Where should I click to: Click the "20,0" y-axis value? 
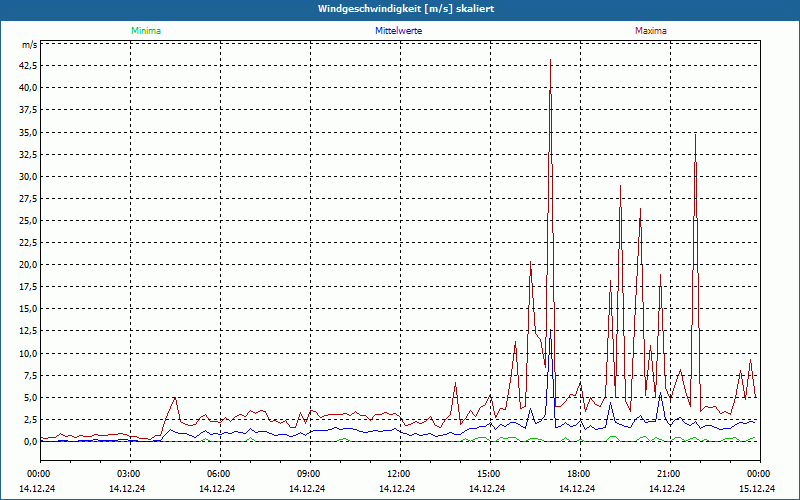coord(28,264)
